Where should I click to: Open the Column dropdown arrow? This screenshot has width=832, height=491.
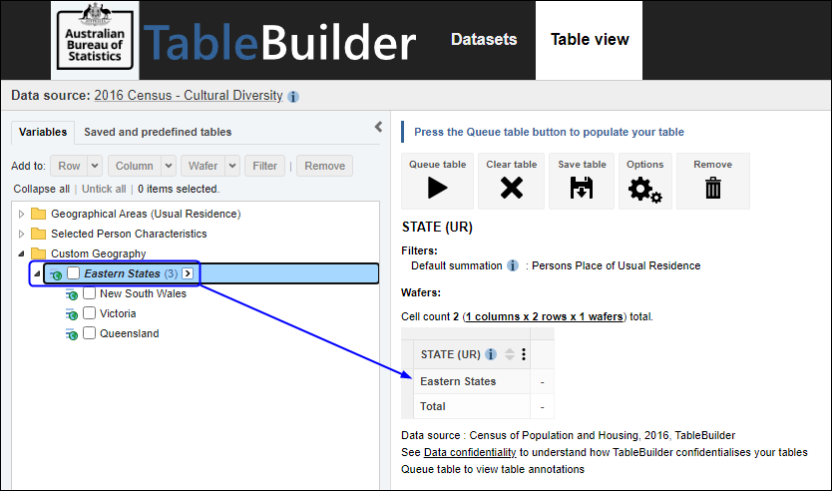[168, 166]
